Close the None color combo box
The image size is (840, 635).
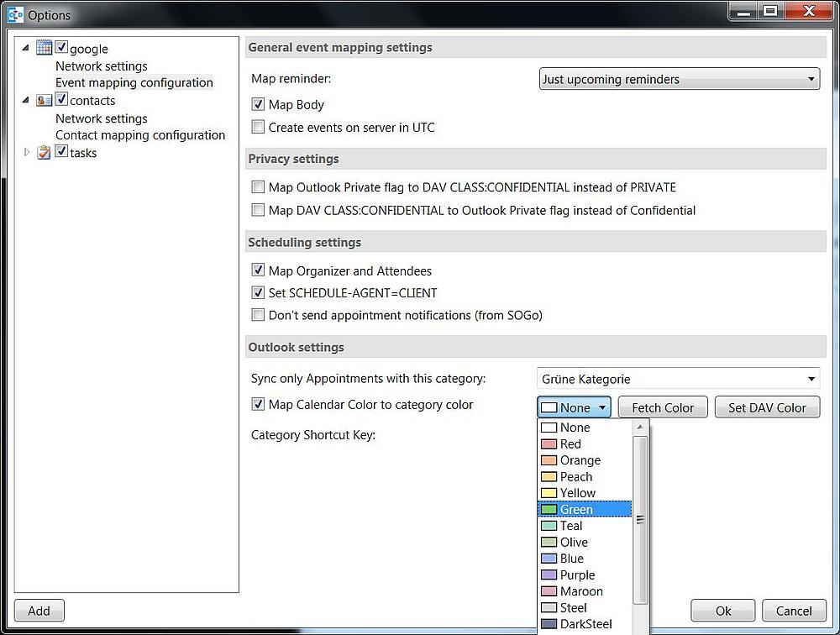[574, 407]
